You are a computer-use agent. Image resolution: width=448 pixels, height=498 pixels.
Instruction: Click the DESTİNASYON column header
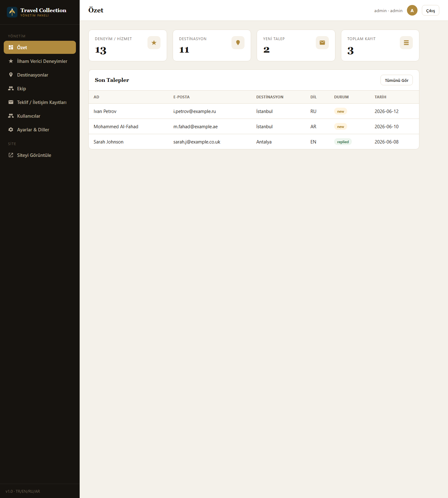point(270,97)
